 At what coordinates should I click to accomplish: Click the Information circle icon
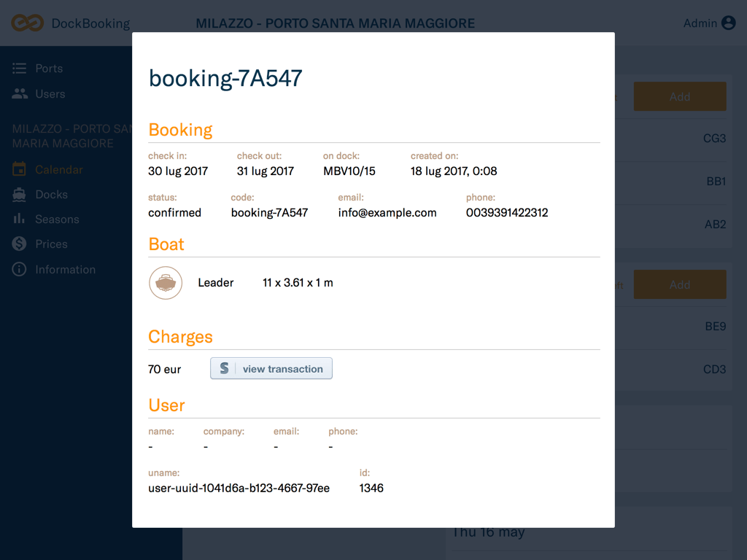point(19,270)
